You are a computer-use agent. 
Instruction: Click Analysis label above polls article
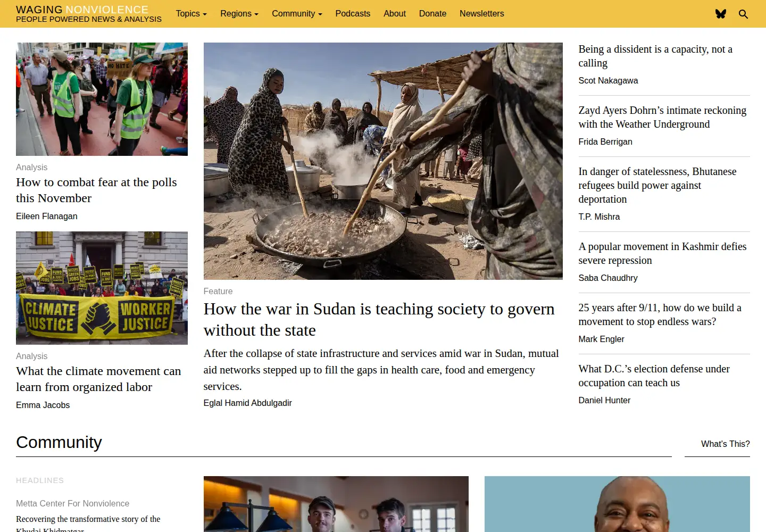coord(31,167)
